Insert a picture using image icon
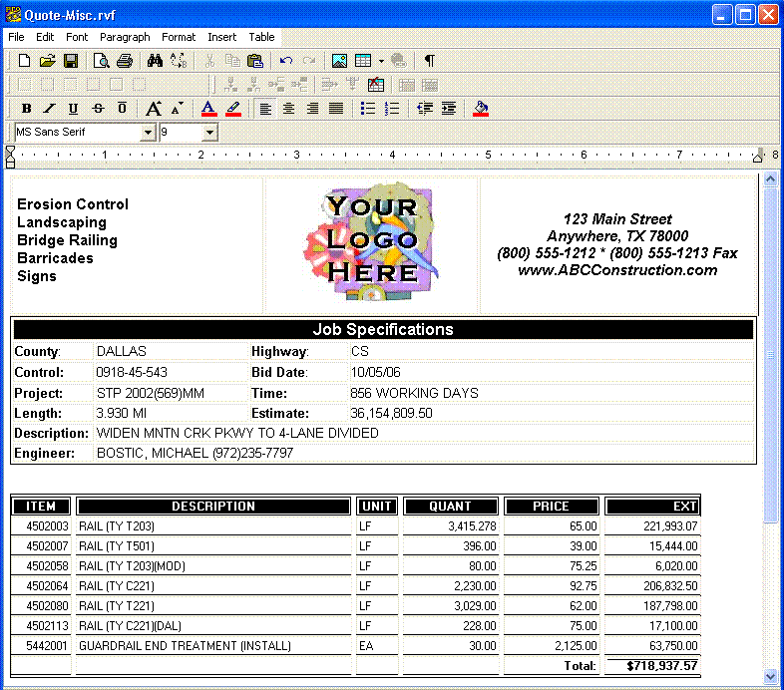This screenshot has width=784, height=690. pyautogui.click(x=339, y=61)
